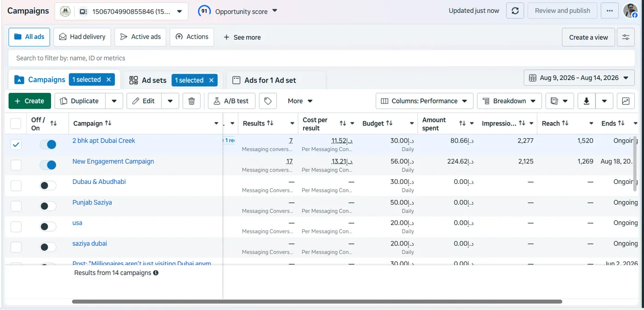Image resolution: width=644 pixels, height=310 pixels.
Task: Turn off New Engagement Campaign toggle
Action: point(48,165)
